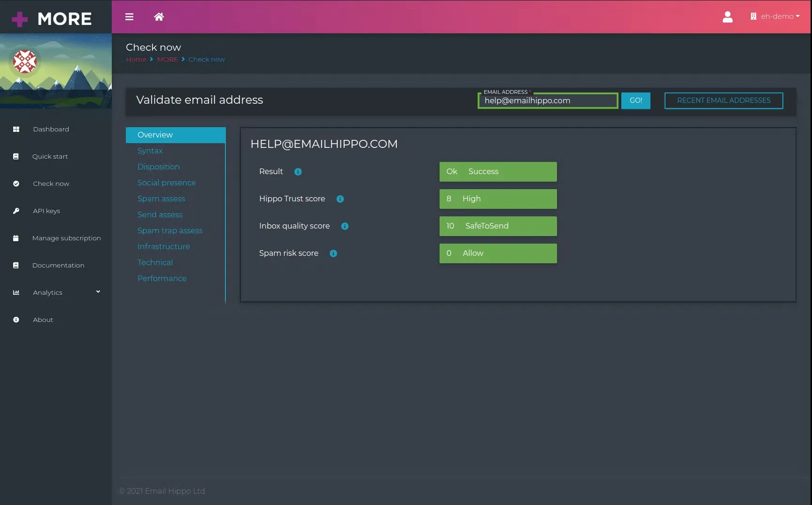Image resolution: width=812 pixels, height=505 pixels.
Task: Click the Manage subscription calendar icon
Action: point(16,237)
